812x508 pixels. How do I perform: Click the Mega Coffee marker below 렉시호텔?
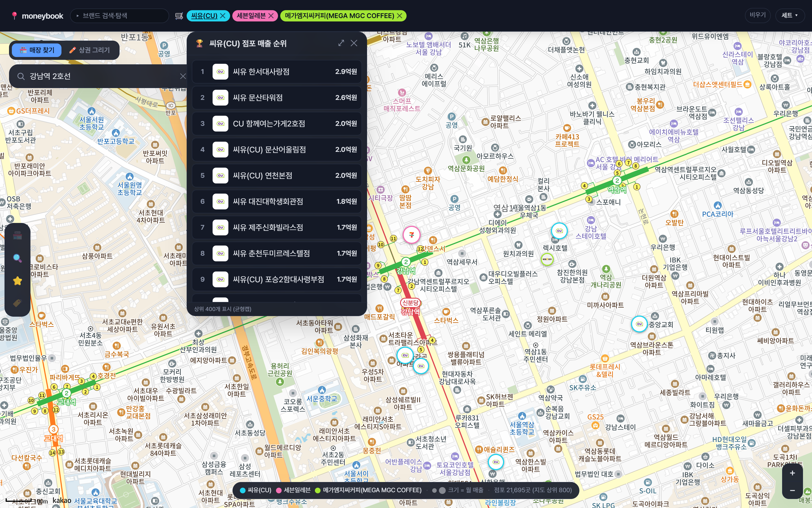[547, 259]
